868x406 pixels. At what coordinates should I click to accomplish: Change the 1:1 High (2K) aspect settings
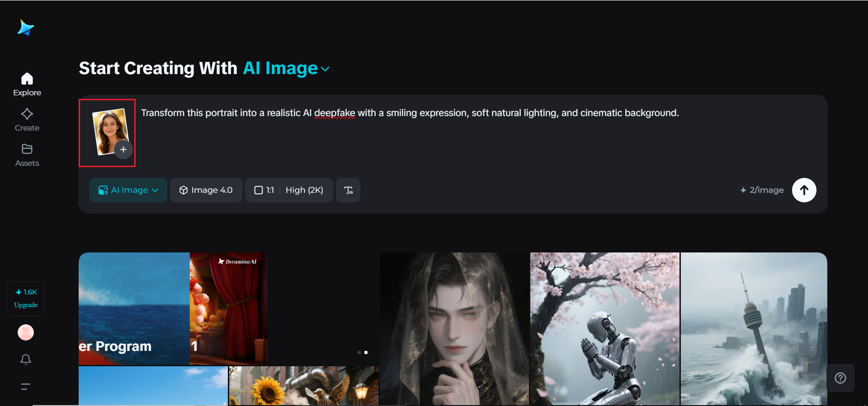289,190
